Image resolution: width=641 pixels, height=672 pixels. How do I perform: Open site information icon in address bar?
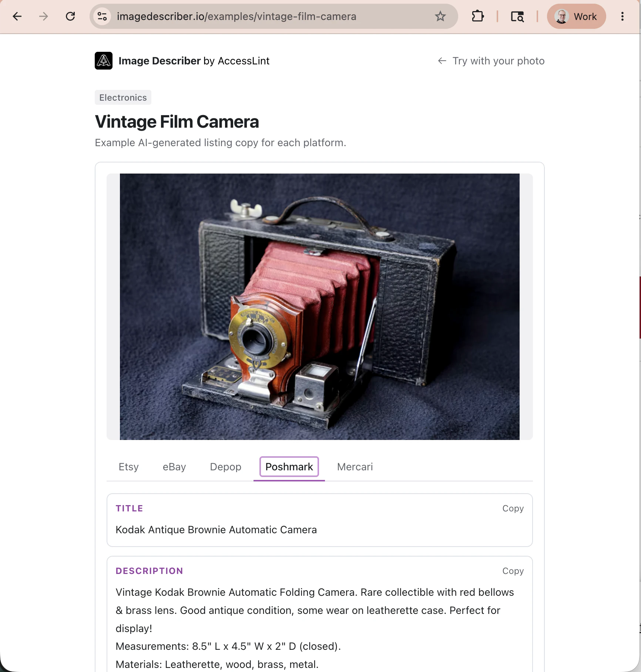(x=102, y=16)
